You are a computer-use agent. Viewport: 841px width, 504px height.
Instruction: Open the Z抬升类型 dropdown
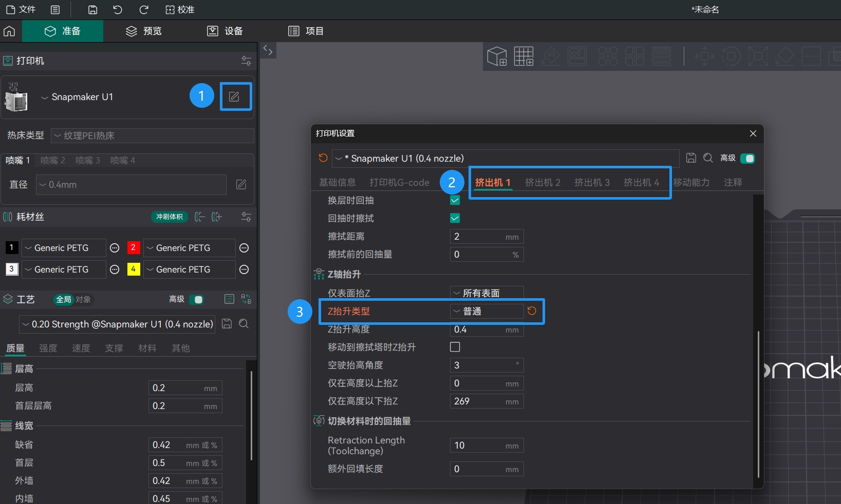point(486,311)
